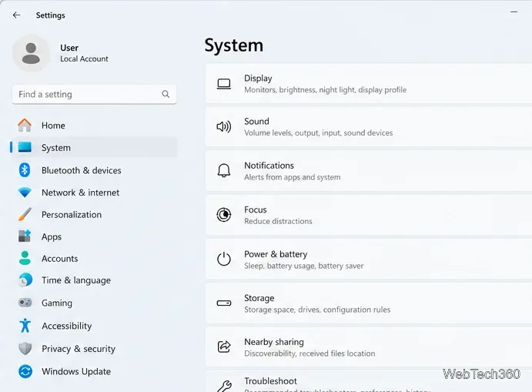Click the back arrow in Settings
Screen dimensions: 532x392
16,15
